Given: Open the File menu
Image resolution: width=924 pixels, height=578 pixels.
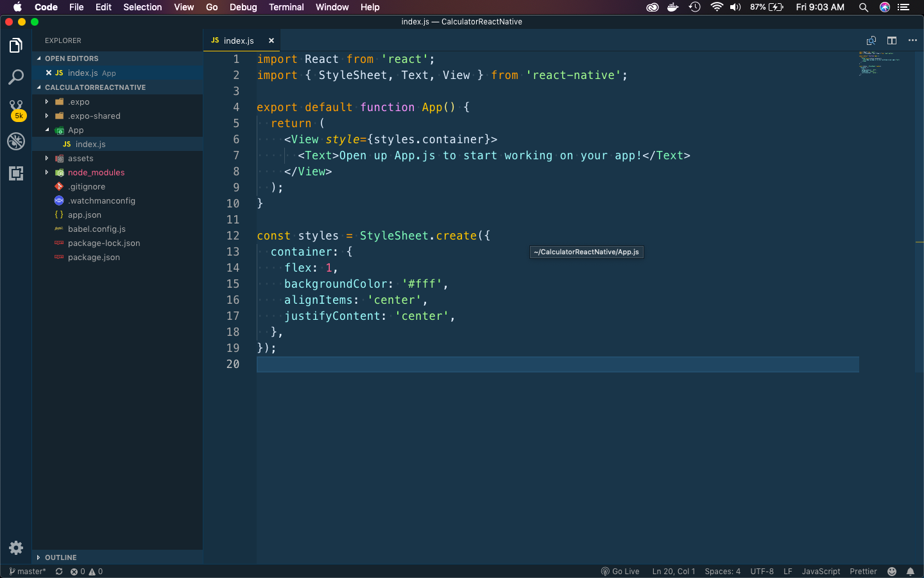Looking at the screenshot, I should 76,7.
